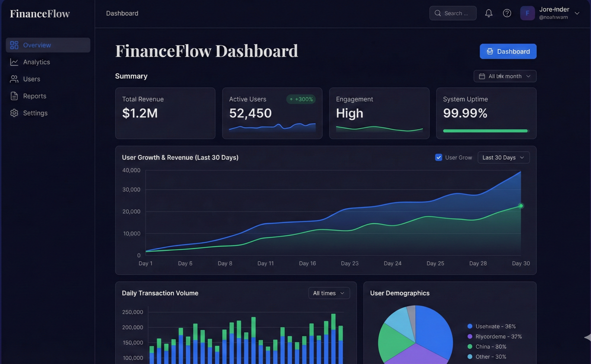Click the Jore-Inder username
The height and width of the screenshot is (364, 591).
[x=554, y=9]
